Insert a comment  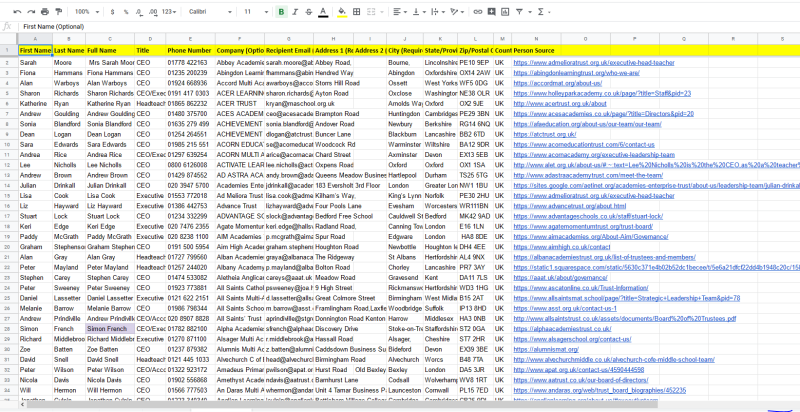pos(491,12)
